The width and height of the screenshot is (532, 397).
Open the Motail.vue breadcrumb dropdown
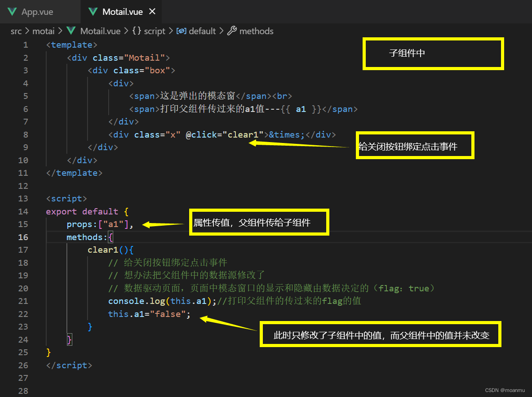100,31
